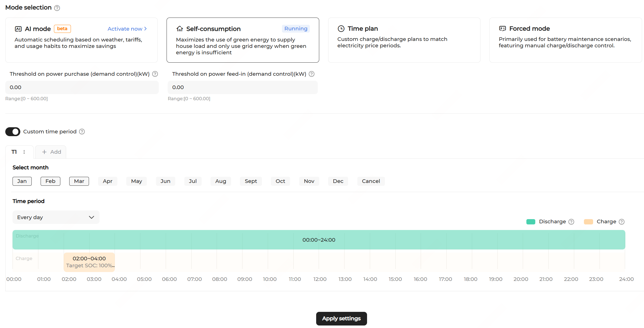Turn off the Custom time period switch
The height and width of the screenshot is (328, 644).
13,132
